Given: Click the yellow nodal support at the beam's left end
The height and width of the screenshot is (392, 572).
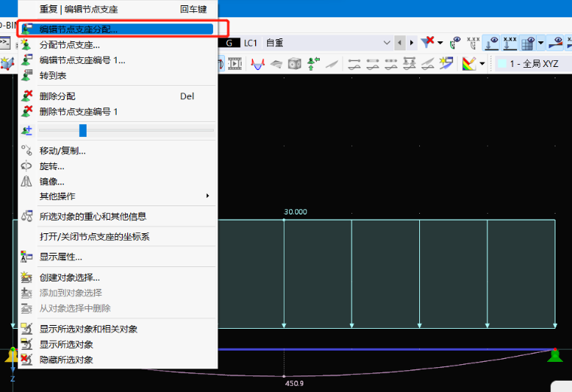Looking at the screenshot, I should [11, 355].
